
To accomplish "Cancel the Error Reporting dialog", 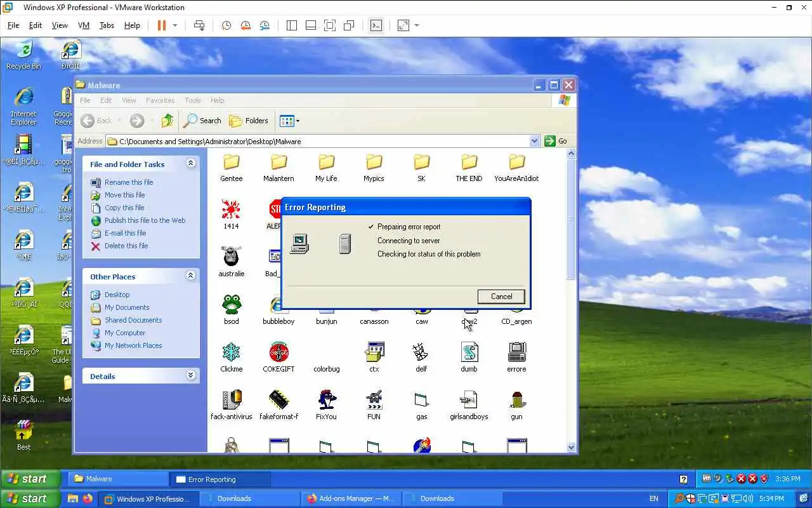I will [x=501, y=297].
